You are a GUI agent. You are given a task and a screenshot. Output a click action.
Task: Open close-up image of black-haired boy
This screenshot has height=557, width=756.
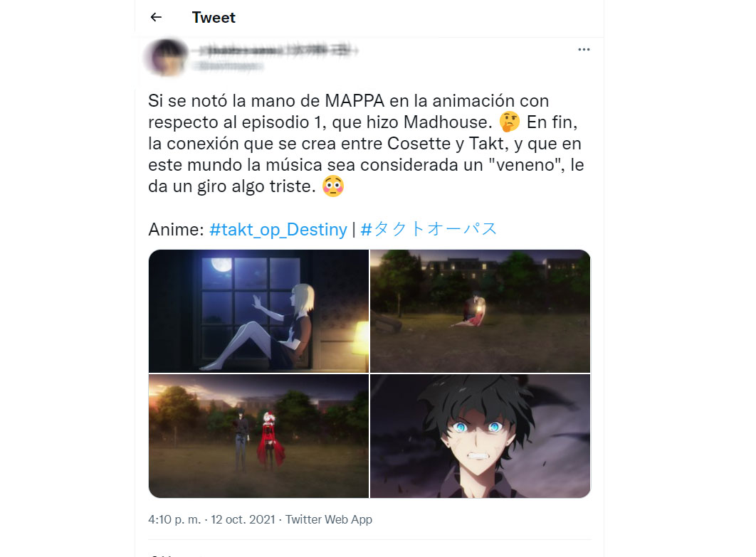tap(480, 436)
